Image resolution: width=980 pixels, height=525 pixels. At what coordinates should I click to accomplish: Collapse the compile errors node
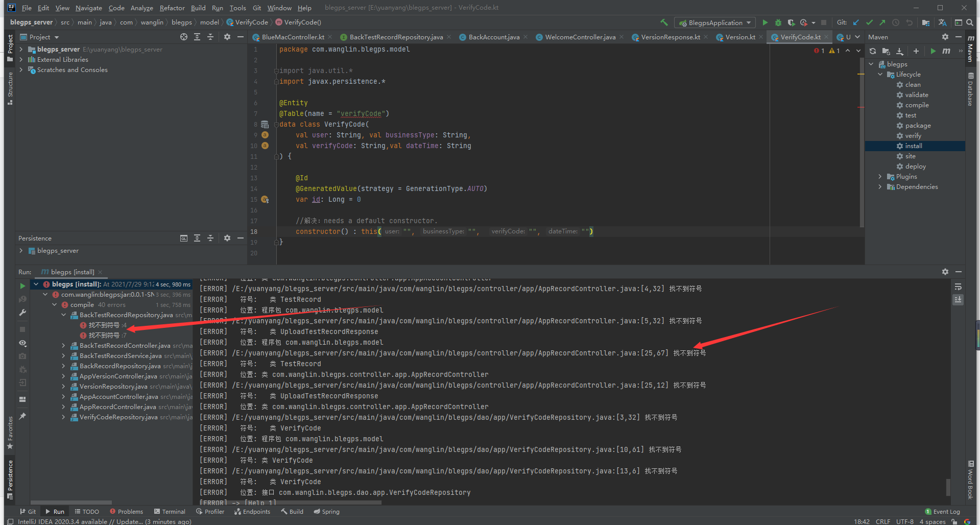pyautogui.click(x=54, y=304)
